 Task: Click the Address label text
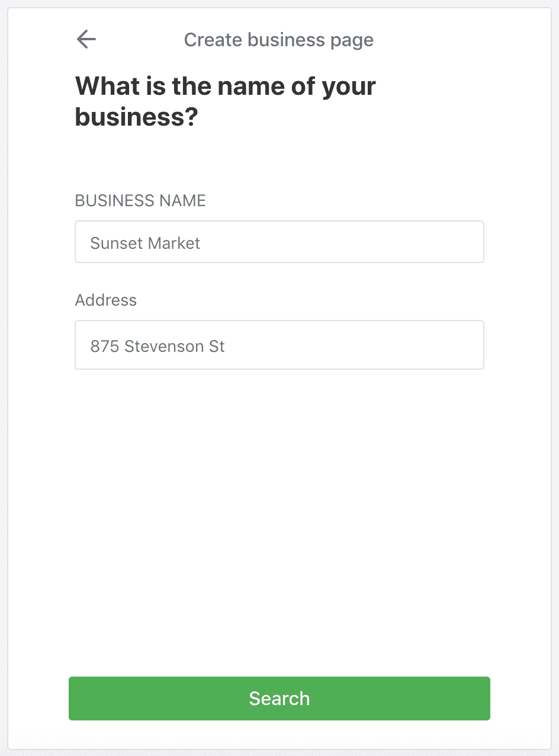105,300
